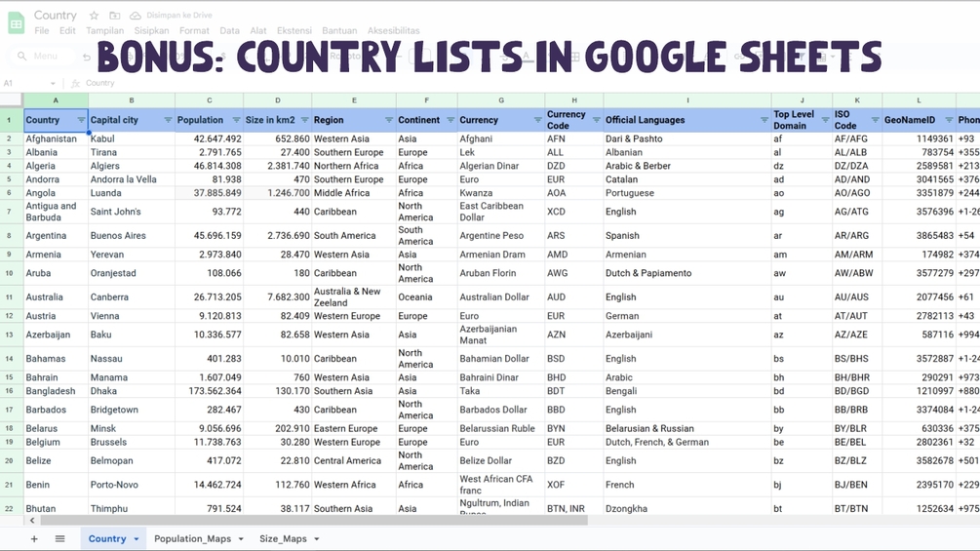Select the Armenian Dram cell
This screenshot has width=980, height=551.
tap(501, 255)
